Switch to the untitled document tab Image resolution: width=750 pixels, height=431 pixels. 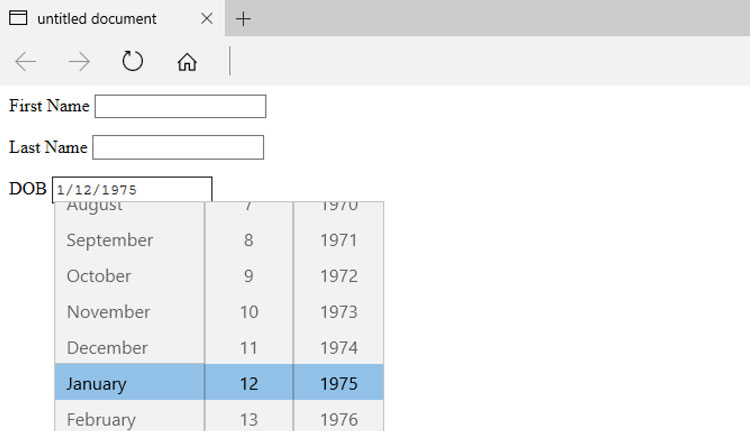97,19
